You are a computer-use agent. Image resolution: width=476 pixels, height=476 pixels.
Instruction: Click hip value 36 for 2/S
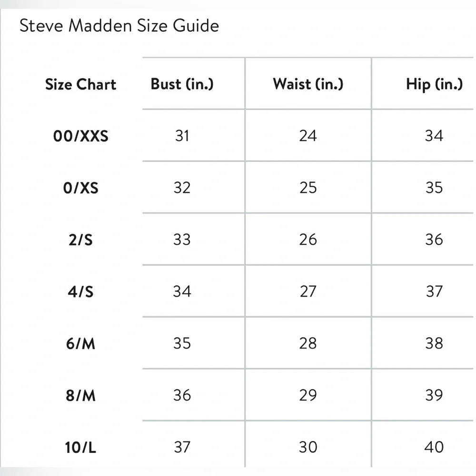coord(434,239)
